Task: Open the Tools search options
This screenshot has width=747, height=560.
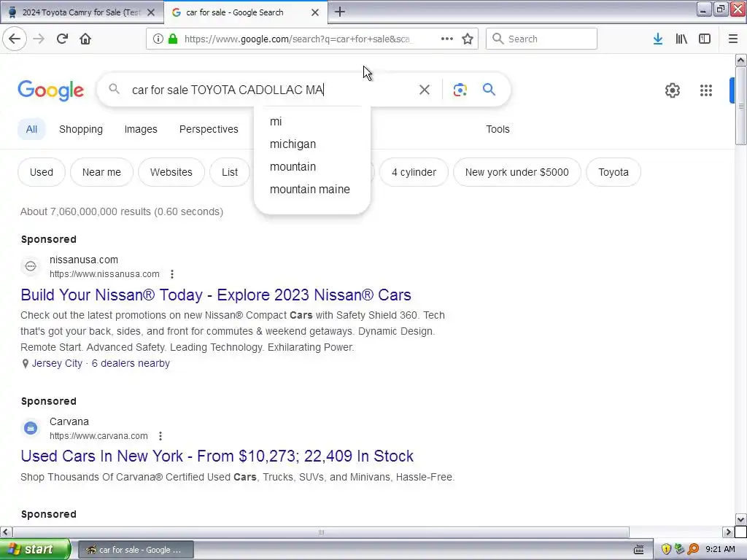Action: point(498,129)
